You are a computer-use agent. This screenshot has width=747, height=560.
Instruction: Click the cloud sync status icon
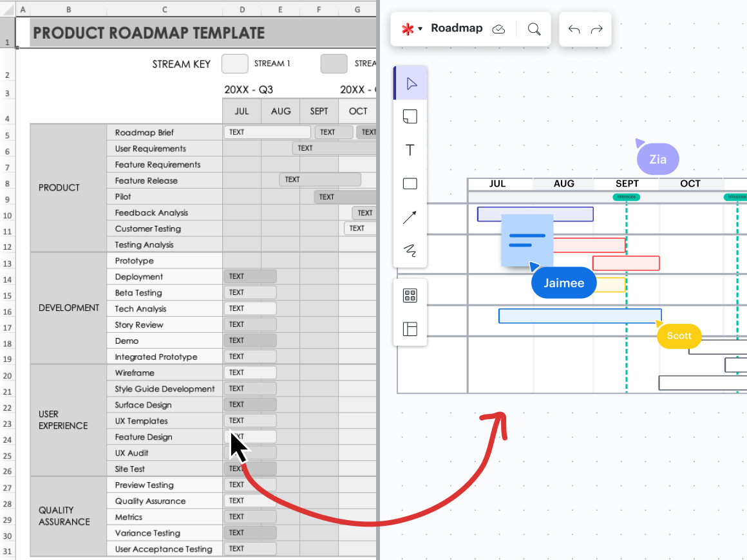click(498, 29)
